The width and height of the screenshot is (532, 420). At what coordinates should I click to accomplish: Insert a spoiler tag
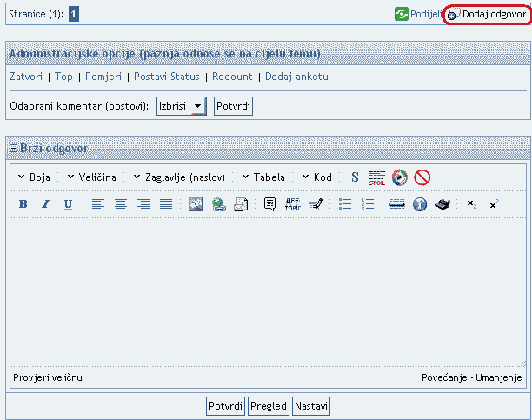[x=376, y=177]
